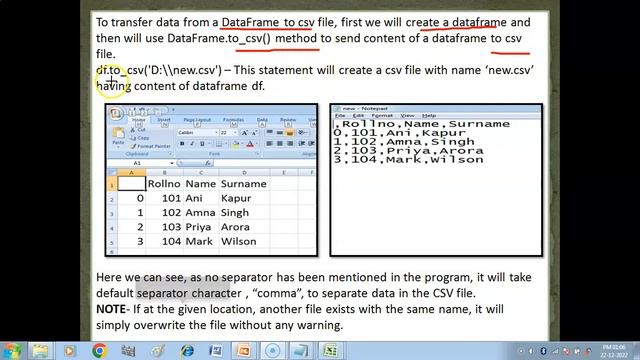Click the Decrease Indent icon
The image size is (640, 360).
(x=302, y=144)
